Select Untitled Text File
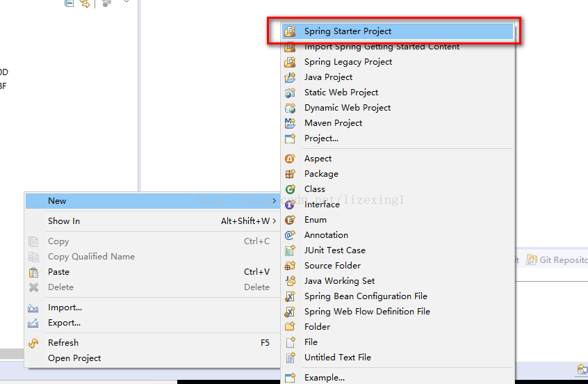Screen dimensions: 588x384 pyautogui.click(x=398, y=358)
